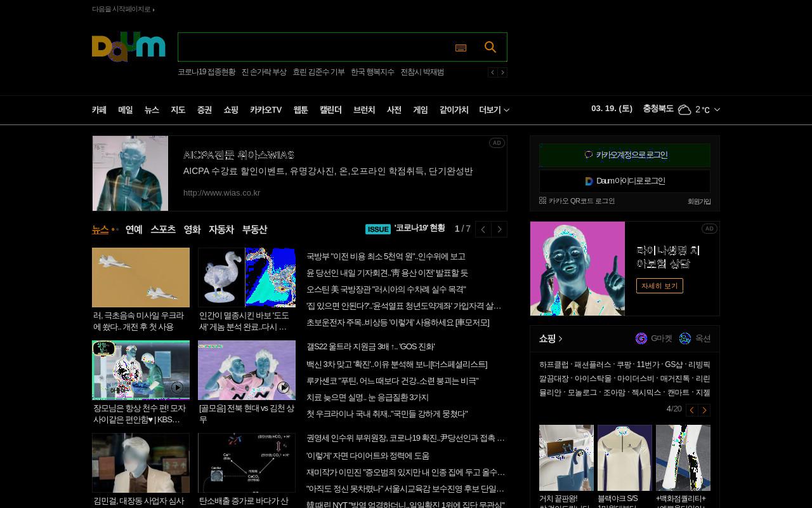Click the 회원가입 link
The image size is (812, 508).
699,201
